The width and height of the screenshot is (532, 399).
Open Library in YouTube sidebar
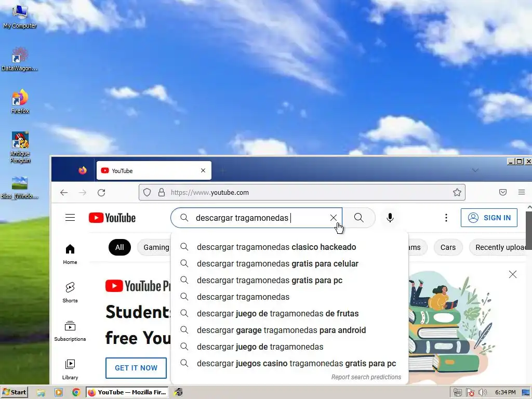70,369
